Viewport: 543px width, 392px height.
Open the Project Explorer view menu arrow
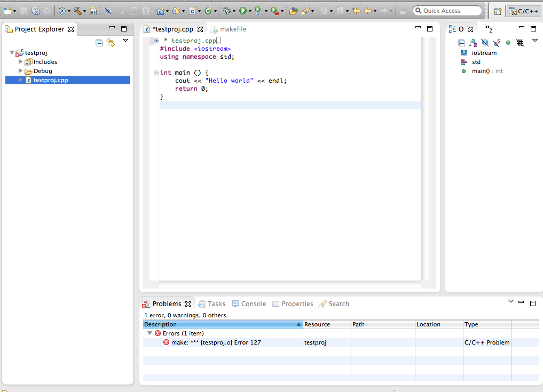[125, 41]
